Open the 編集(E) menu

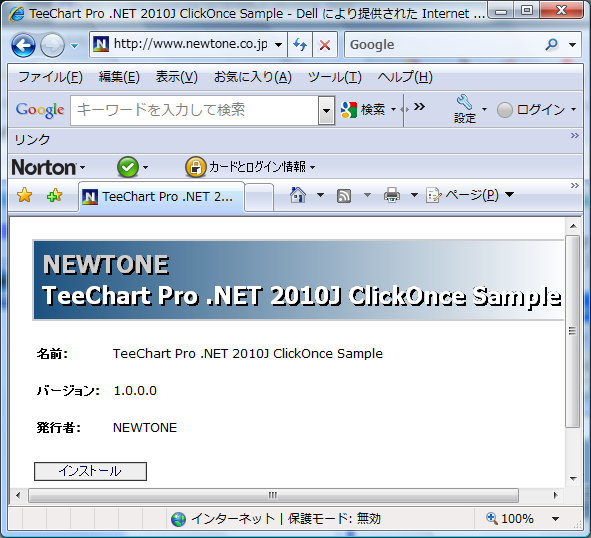click(x=119, y=77)
